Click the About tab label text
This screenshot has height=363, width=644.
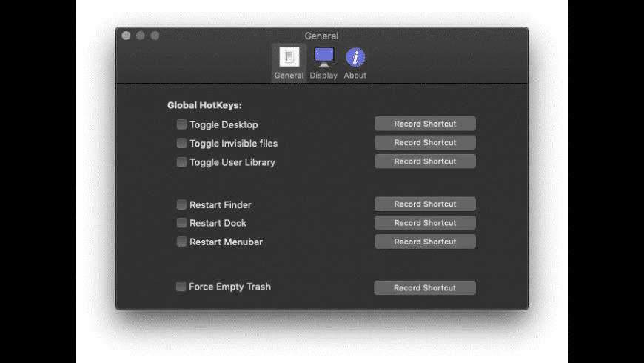pos(355,76)
